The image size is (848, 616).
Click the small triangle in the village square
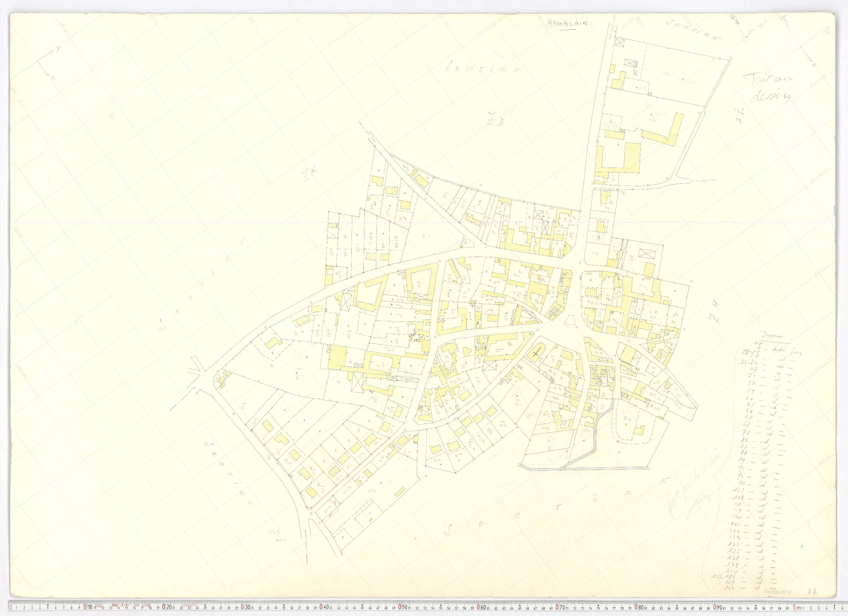(570, 321)
